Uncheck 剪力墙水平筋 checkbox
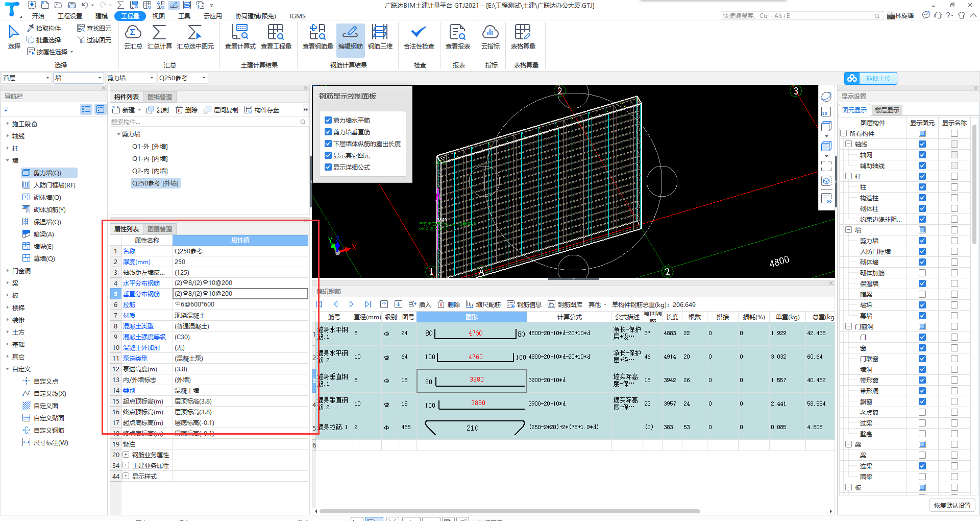 [328, 121]
